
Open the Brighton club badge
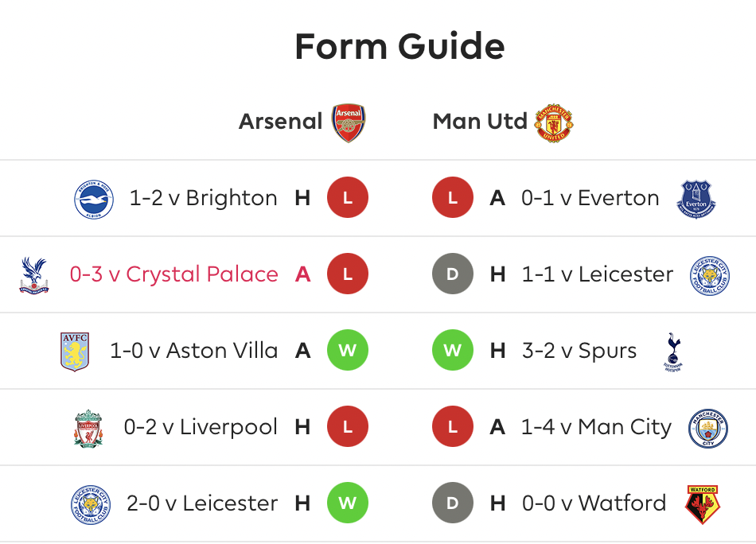(94, 200)
